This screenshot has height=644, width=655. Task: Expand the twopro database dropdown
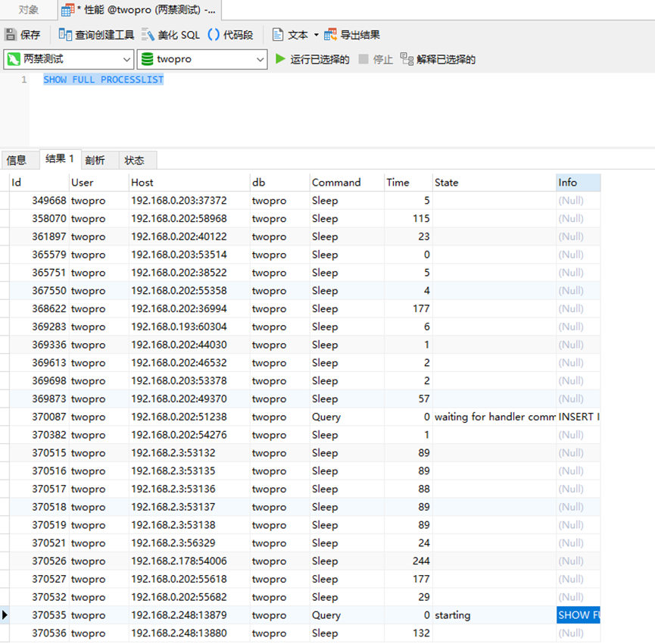tap(260, 59)
